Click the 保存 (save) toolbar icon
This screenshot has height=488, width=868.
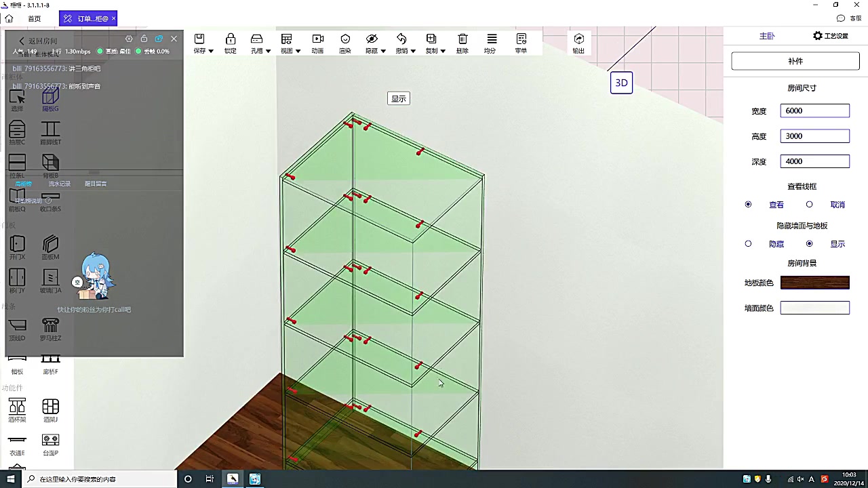coord(199,39)
